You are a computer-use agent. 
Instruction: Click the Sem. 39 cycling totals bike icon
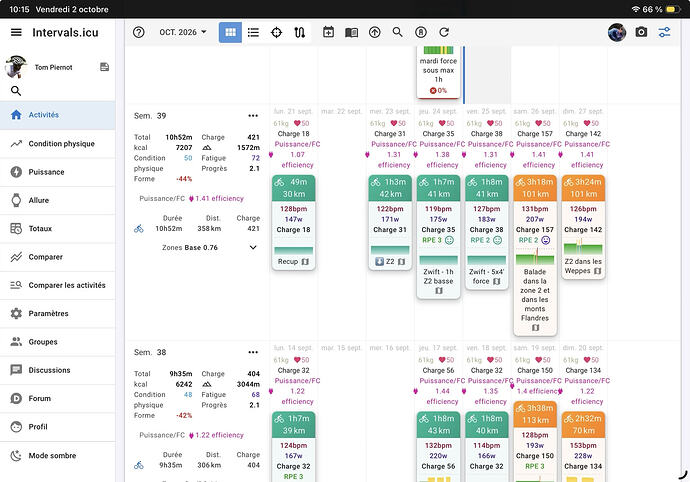click(139, 228)
